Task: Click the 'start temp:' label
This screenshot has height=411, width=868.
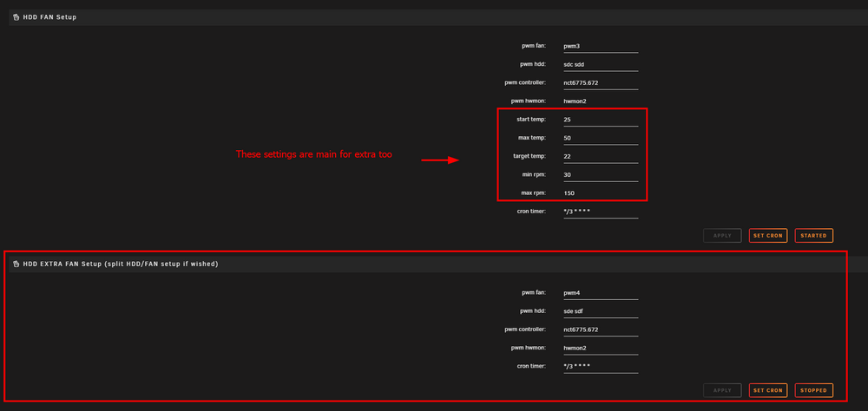Action: (x=529, y=119)
